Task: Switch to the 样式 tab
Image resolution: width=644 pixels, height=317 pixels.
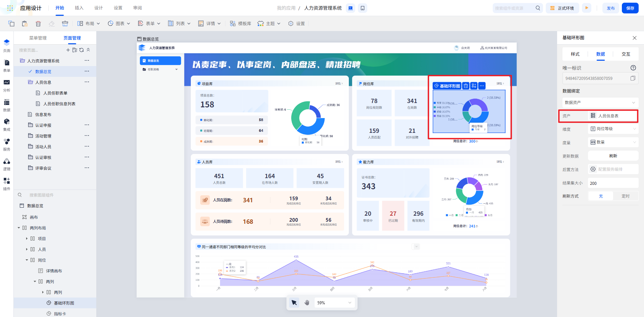Action: click(x=575, y=54)
